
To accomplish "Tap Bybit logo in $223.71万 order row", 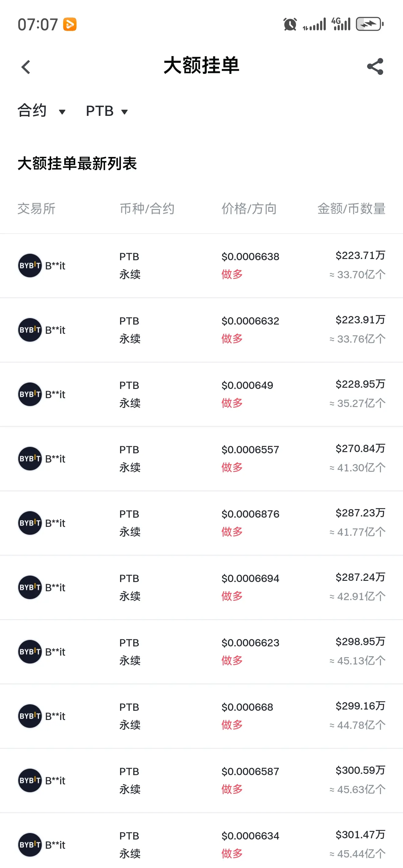I will pyautogui.click(x=30, y=265).
